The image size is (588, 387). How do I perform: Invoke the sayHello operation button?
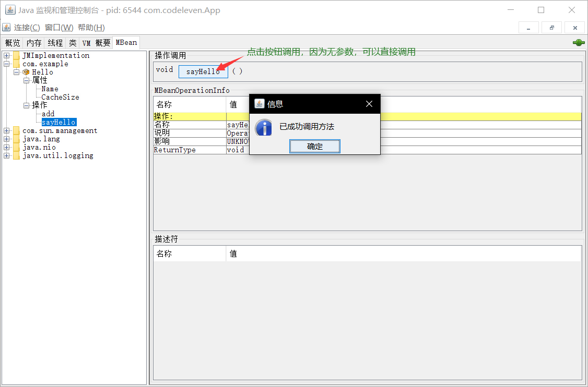point(203,71)
